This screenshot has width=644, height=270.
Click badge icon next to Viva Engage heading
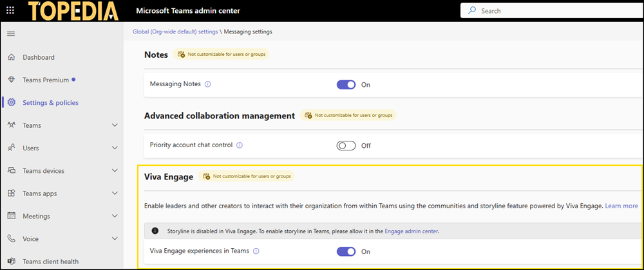[x=206, y=177]
